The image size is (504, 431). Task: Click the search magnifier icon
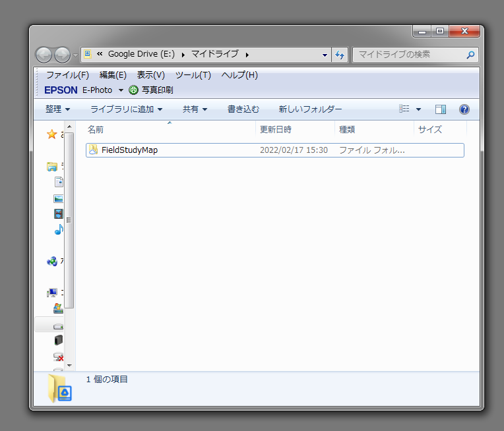pyautogui.click(x=470, y=55)
